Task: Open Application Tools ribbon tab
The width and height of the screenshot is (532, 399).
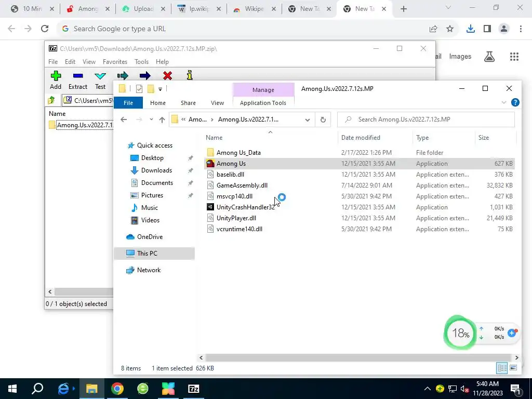Action: click(x=263, y=103)
